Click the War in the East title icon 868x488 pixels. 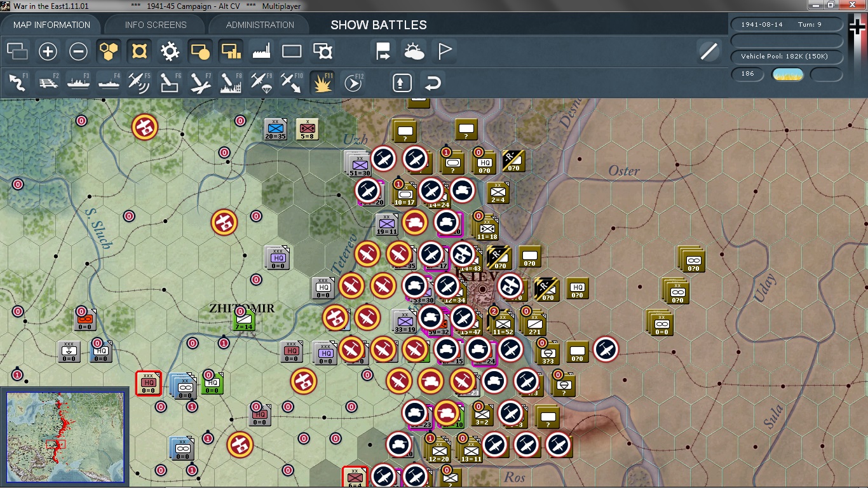[6, 6]
